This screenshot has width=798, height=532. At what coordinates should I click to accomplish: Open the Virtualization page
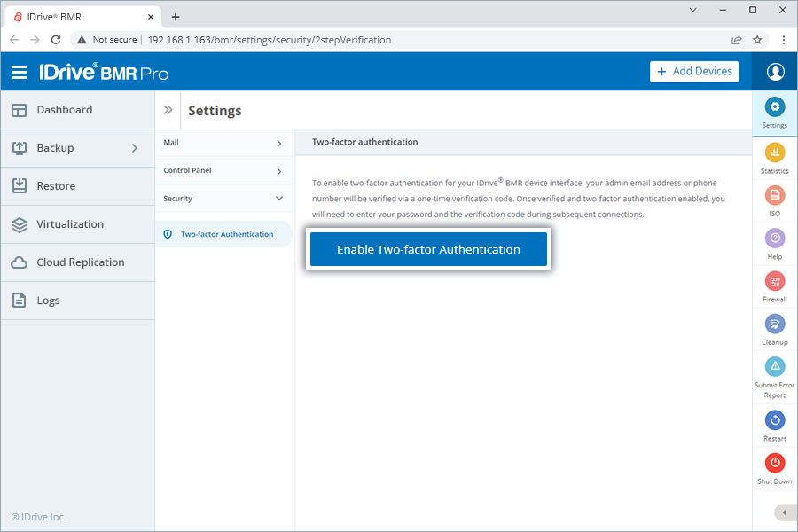click(x=77, y=224)
